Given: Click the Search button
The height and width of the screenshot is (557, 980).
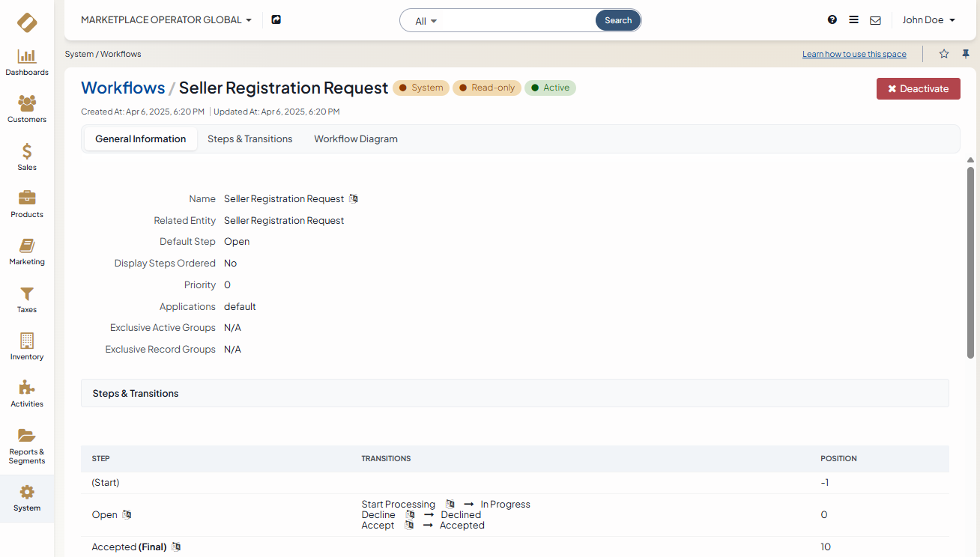Looking at the screenshot, I should click(618, 20).
